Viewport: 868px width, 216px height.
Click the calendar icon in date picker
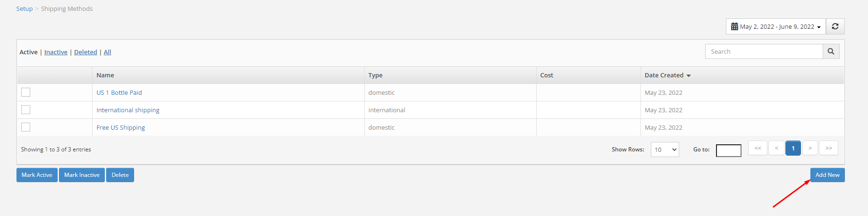(x=734, y=26)
